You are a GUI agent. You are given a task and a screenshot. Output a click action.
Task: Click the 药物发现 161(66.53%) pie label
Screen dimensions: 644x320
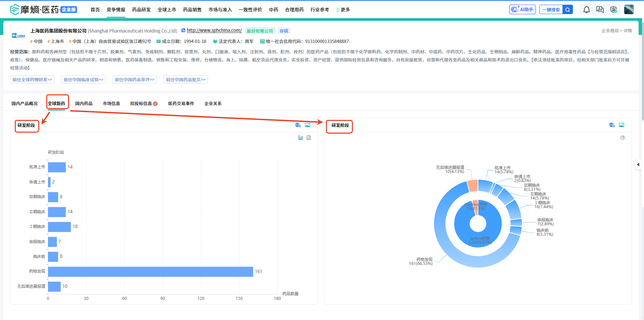click(421, 262)
